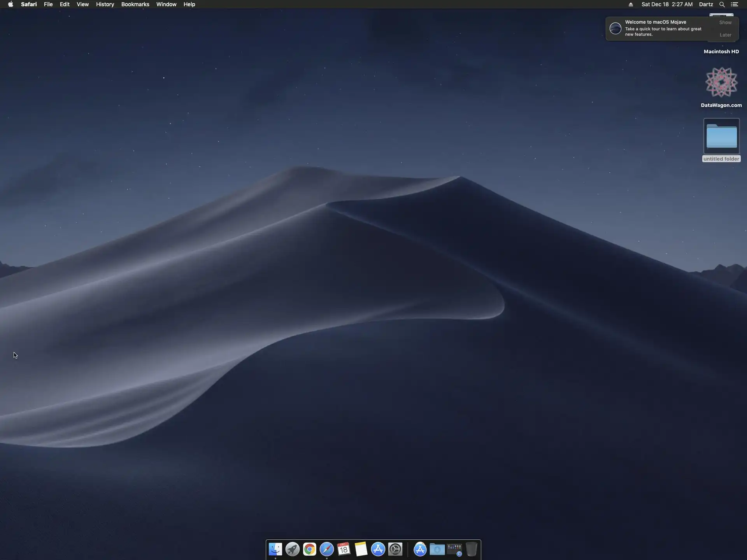
Task: Select the untitled folder on desktop
Action: pos(721,136)
